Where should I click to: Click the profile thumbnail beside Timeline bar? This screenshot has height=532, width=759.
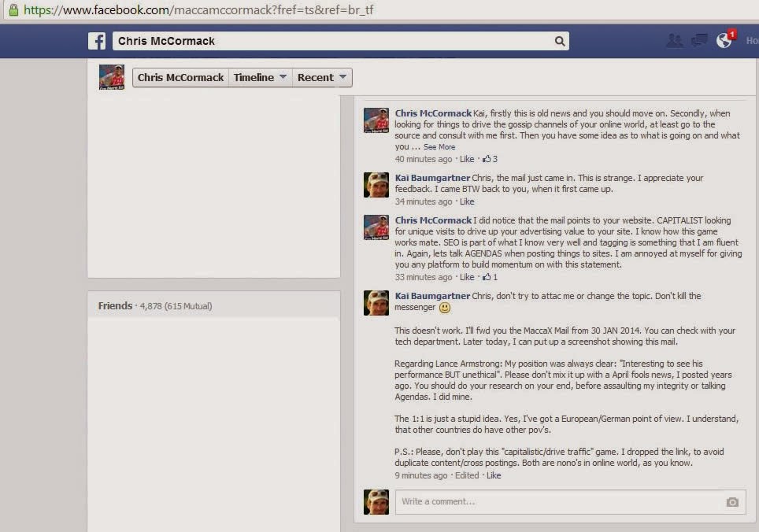(x=112, y=77)
